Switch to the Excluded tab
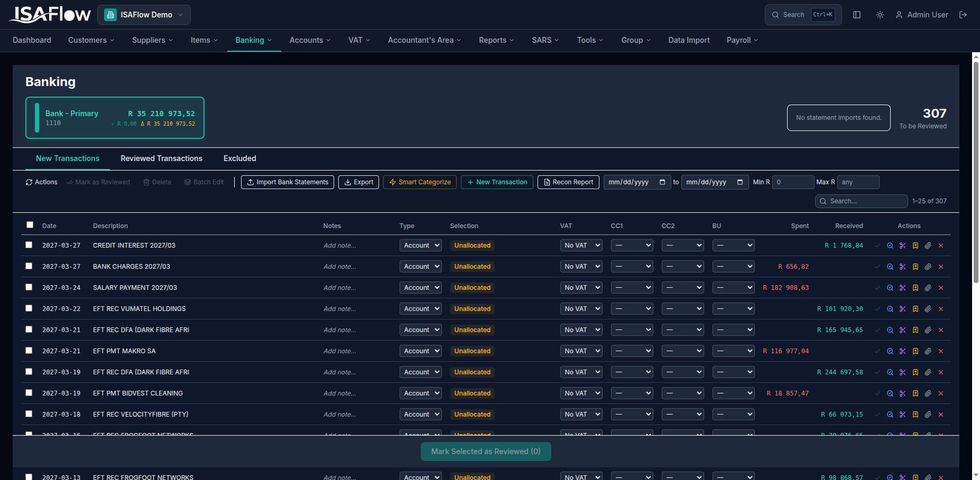The height and width of the screenshot is (480, 980). point(239,158)
